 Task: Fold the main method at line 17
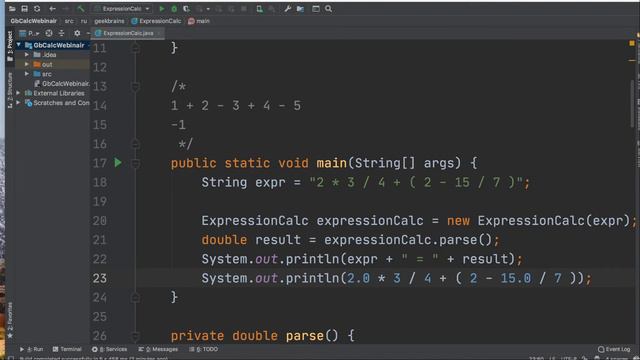135,163
